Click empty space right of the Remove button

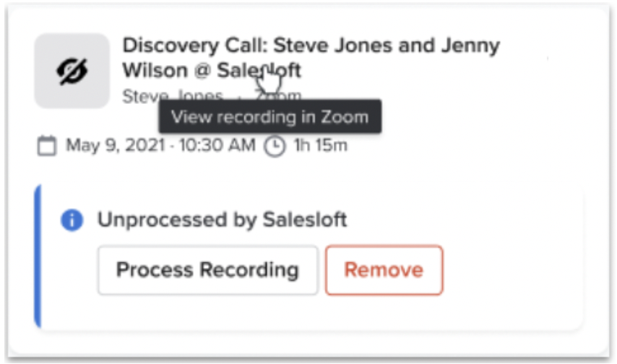[512, 270]
